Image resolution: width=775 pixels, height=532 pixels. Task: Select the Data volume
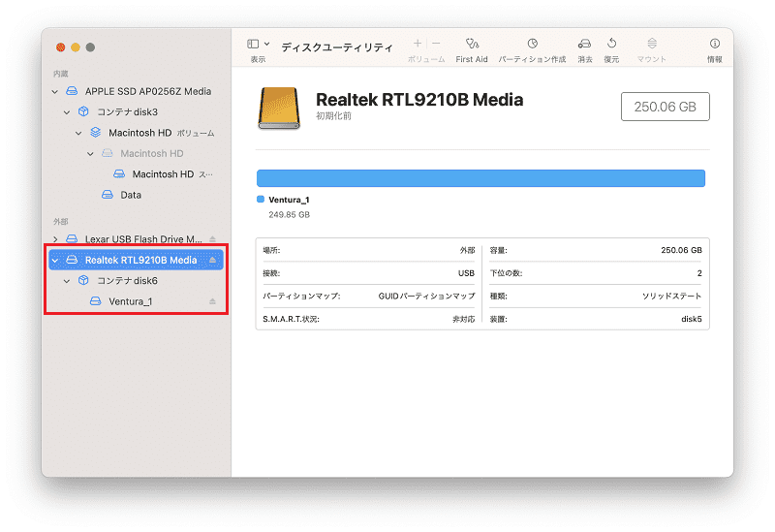[x=131, y=195]
